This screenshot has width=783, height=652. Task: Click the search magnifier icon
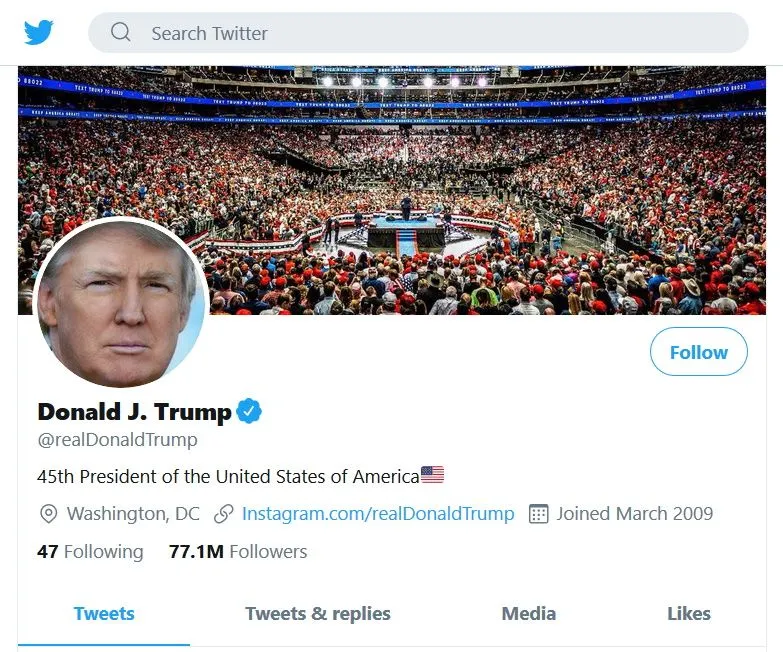click(121, 33)
